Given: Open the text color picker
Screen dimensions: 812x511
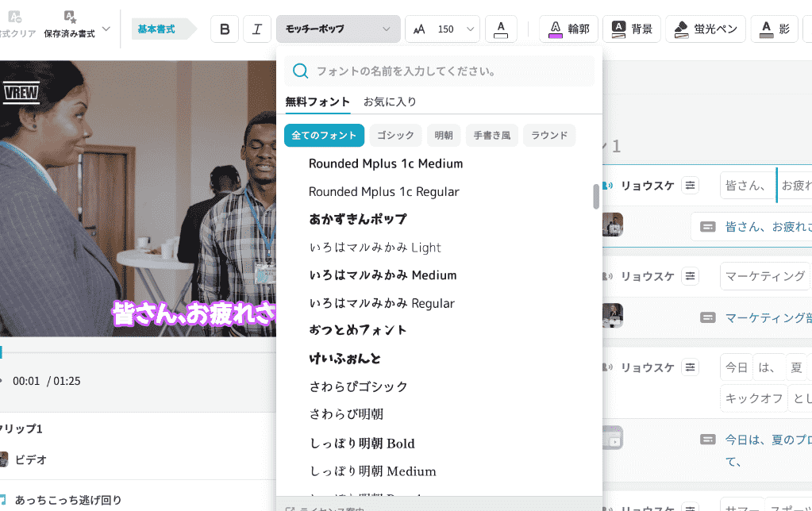Looking at the screenshot, I should [x=501, y=29].
